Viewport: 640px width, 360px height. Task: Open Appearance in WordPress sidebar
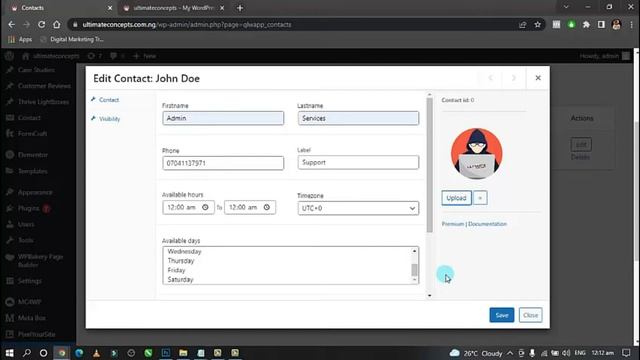(35, 192)
